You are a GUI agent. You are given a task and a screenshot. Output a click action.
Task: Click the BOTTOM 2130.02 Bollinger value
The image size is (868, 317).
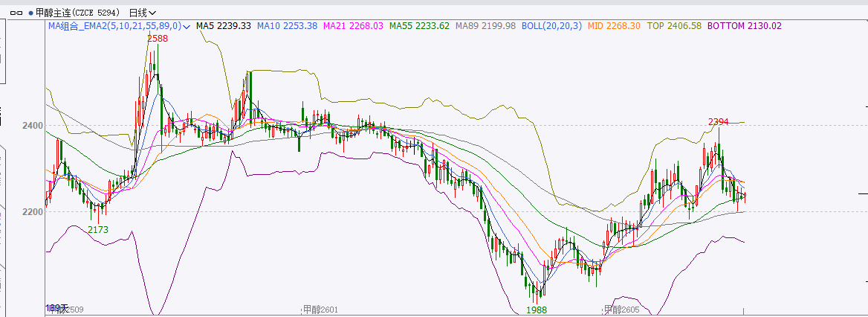tap(744, 26)
